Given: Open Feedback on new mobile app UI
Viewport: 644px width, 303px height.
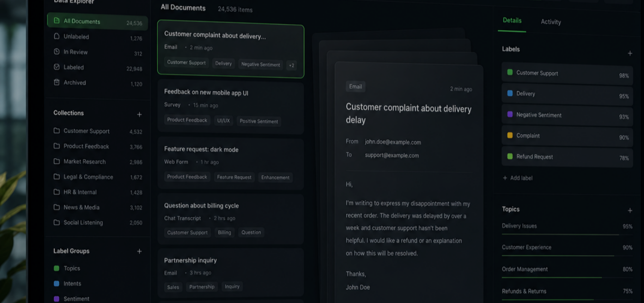Looking at the screenshot, I should tap(231, 107).
